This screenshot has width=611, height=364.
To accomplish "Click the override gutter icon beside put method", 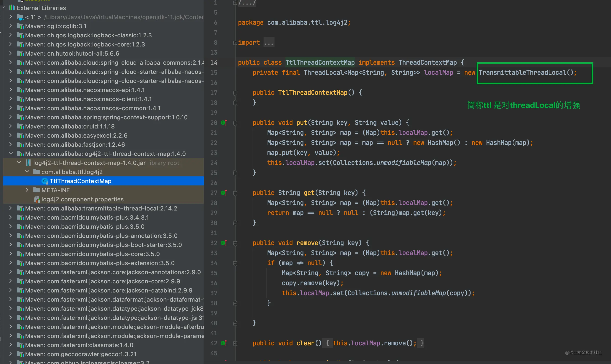I will (x=224, y=122).
